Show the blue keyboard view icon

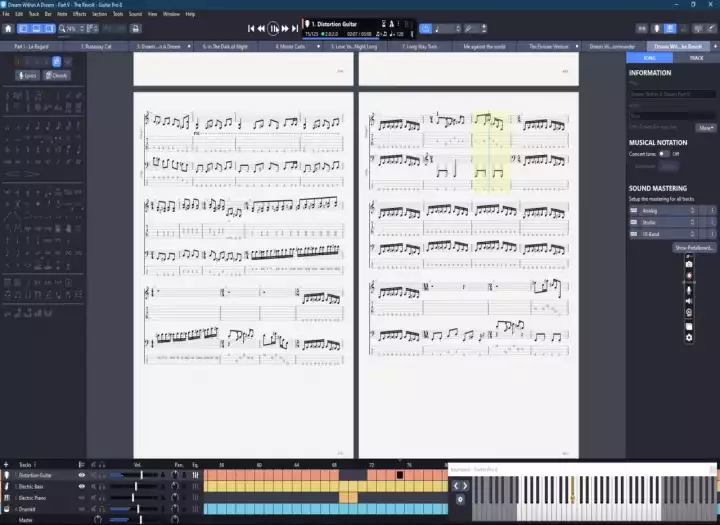coord(670,28)
